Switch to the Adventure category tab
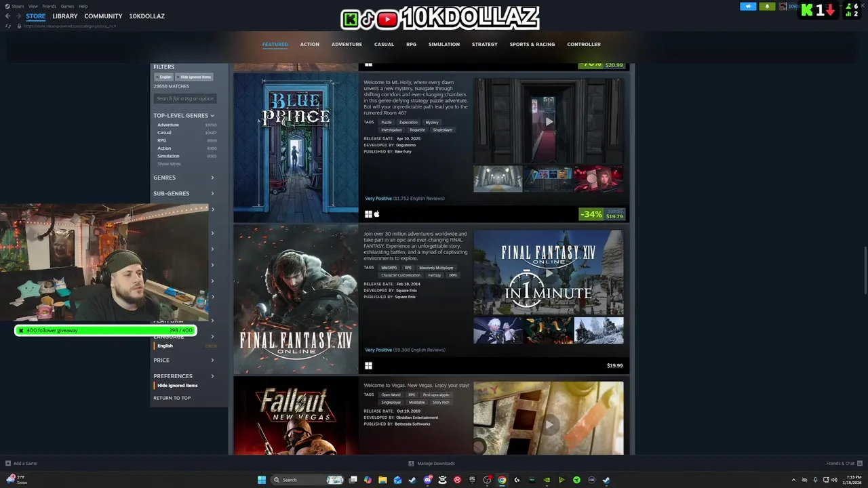 [347, 44]
